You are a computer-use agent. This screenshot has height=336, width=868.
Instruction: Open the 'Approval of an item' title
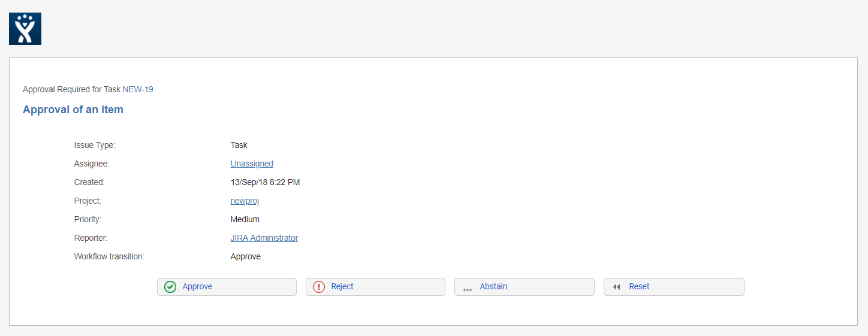pos(73,110)
